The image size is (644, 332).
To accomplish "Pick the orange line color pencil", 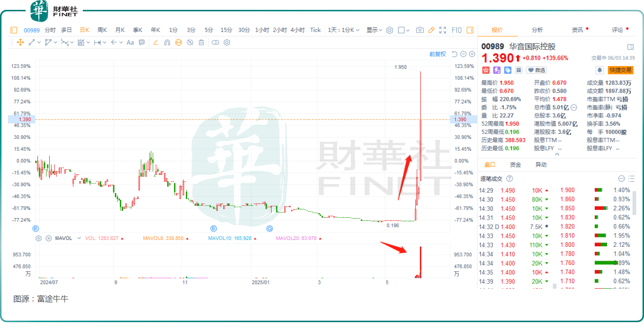I will (156, 42).
